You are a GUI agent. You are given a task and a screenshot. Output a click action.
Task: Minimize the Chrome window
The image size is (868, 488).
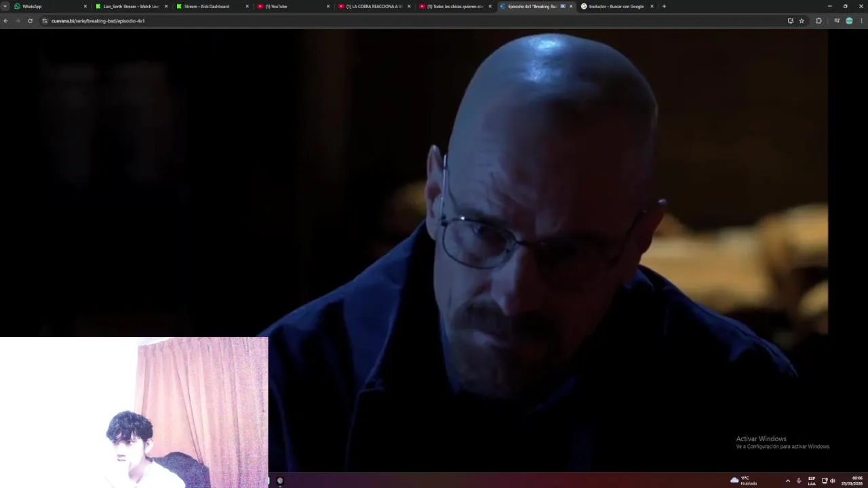[829, 6]
